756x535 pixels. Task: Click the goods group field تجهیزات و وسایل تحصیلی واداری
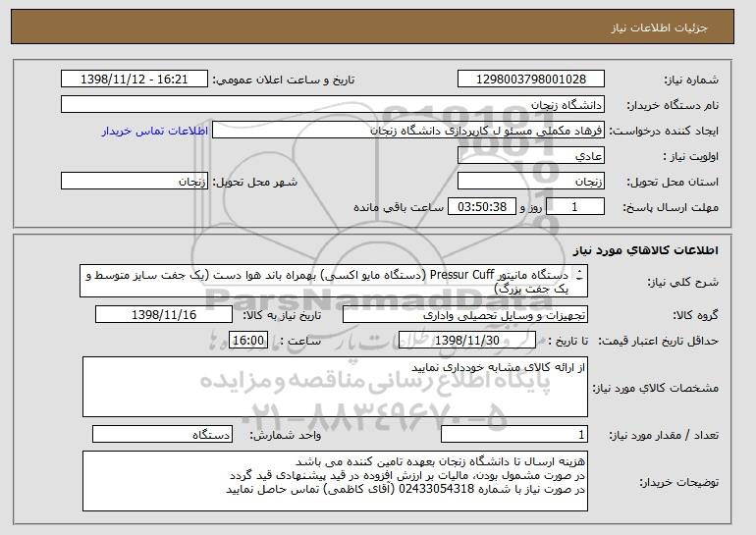pos(465,315)
